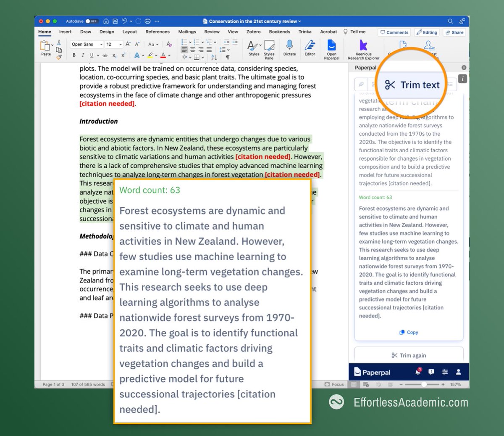Increase paragraph indent
The height and width of the screenshot is (436, 504).
point(235,42)
